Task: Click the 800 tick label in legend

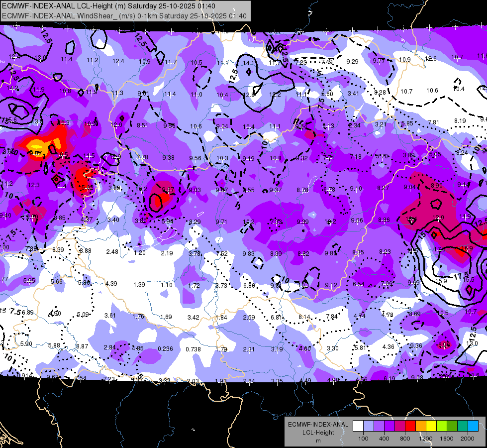Action: 405,439
